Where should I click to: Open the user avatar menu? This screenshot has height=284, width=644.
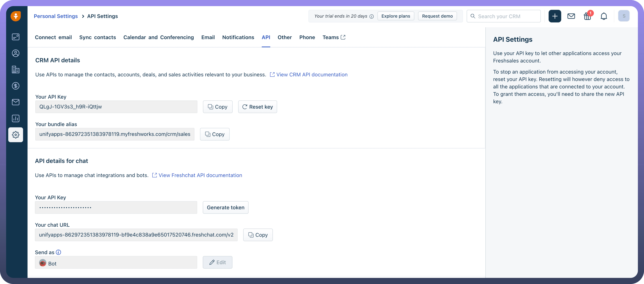624,16
